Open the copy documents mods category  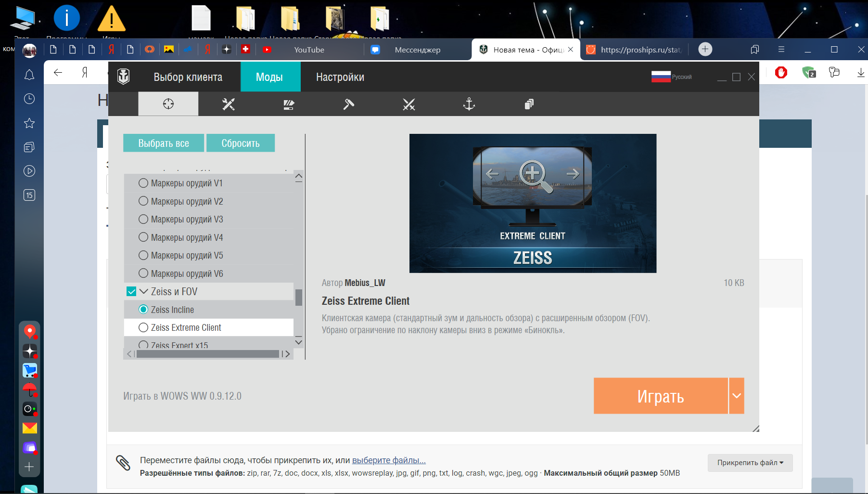tap(529, 104)
